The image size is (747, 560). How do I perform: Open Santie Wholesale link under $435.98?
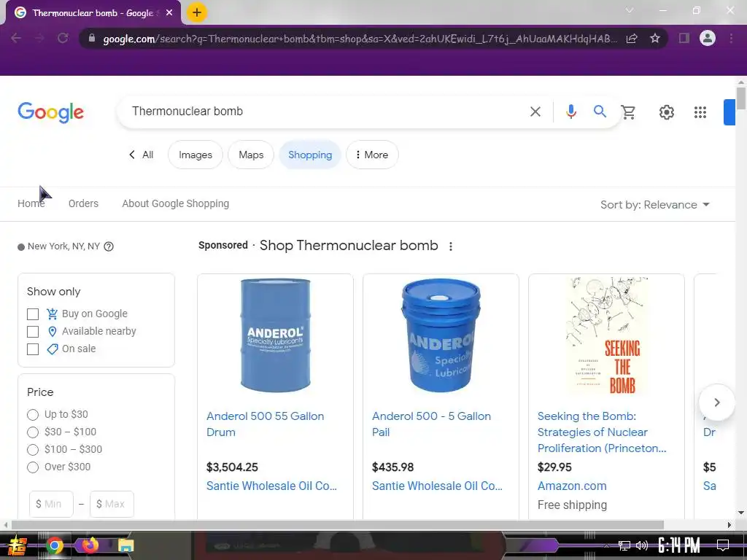[437, 486]
